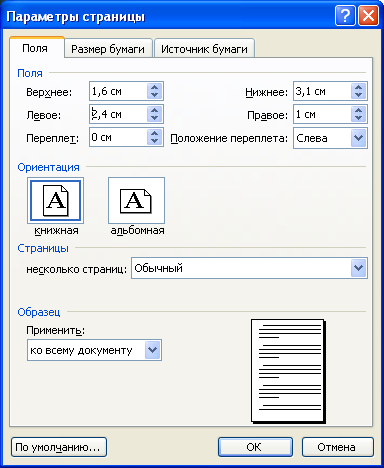Click into the Верхнее margin field
This screenshot has height=468, width=384.
[118, 91]
